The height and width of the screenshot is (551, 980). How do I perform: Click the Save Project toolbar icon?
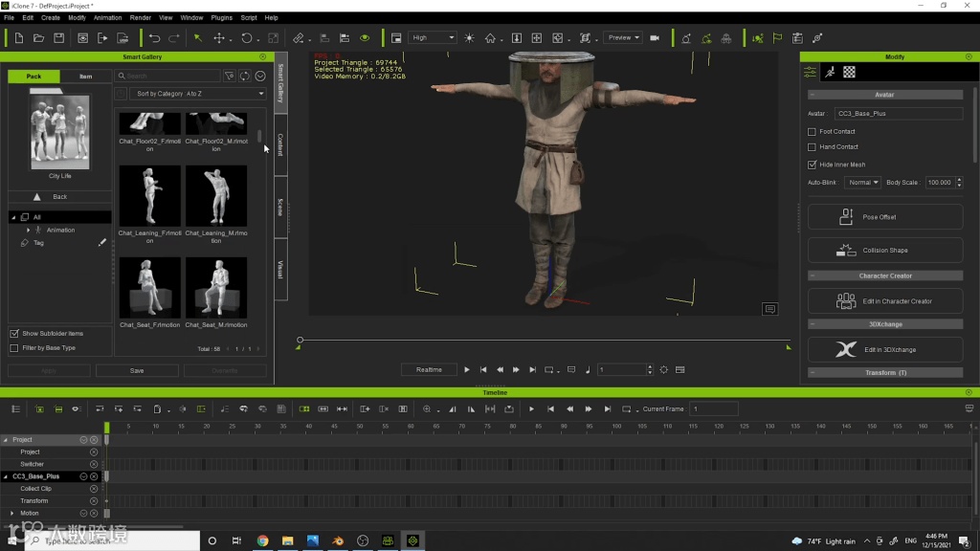pos(58,38)
